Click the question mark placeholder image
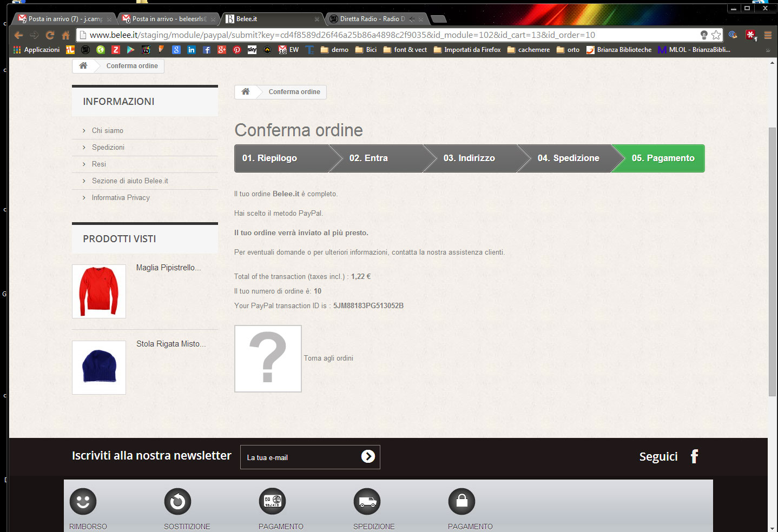The image size is (778, 532). [x=268, y=358]
